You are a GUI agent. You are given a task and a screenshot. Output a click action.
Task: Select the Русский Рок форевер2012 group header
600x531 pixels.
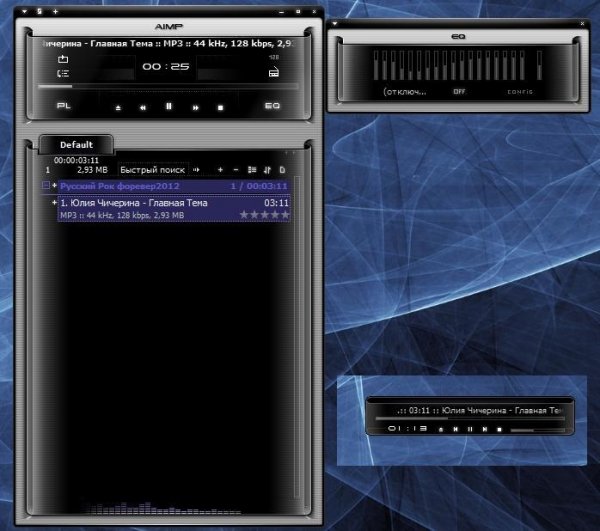click(x=174, y=186)
